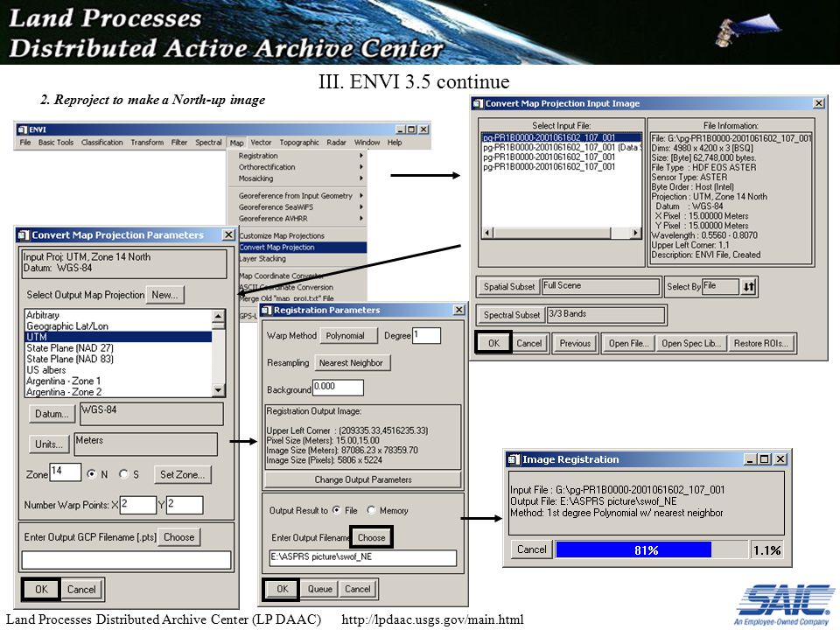Open the File menu in ENVI
Image resolution: width=840 pixels, height=630 pixels.
tap(25, 143)
